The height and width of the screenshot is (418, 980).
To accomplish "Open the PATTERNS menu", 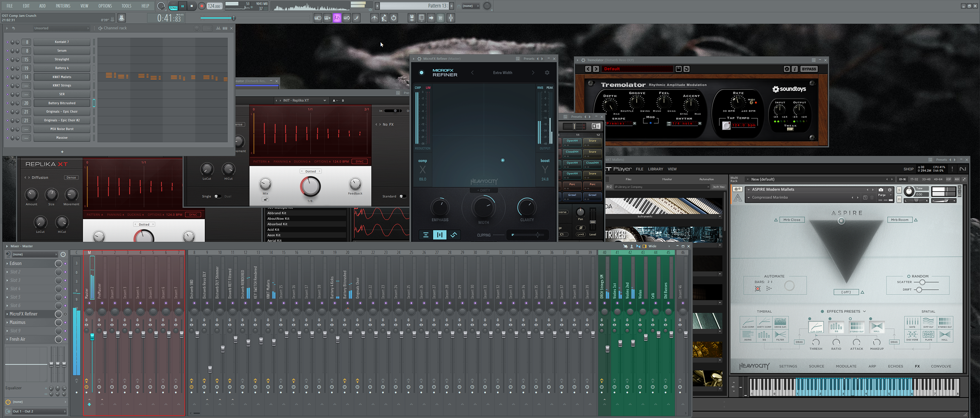I will pyautogui.click(x=63, y=6).
